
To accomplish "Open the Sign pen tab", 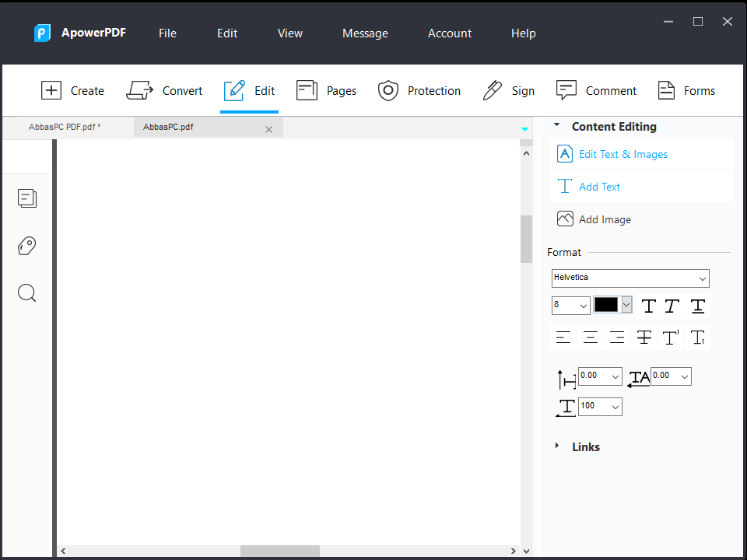I will click(x=508, y=90).
